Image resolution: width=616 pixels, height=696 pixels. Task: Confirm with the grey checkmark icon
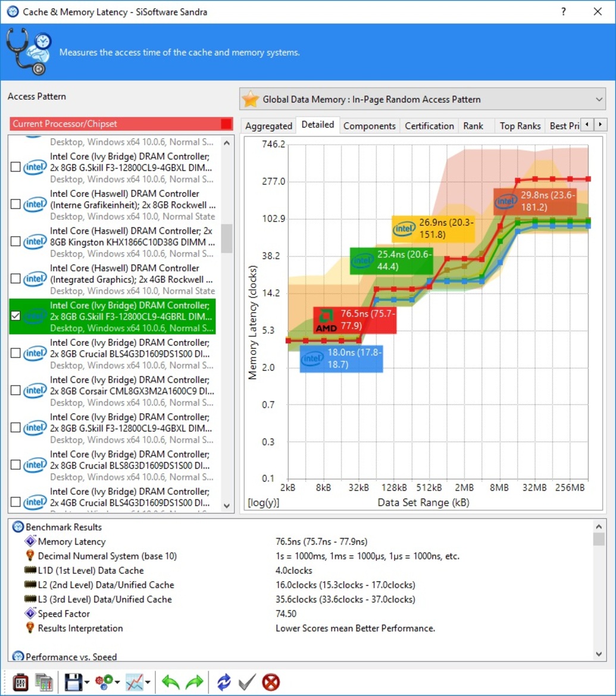click(247, 682)
